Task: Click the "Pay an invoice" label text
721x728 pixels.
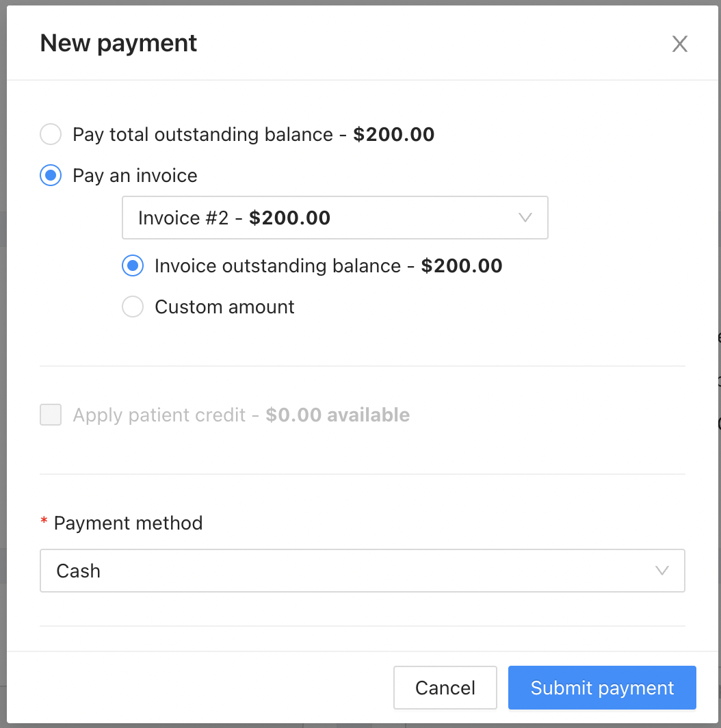Action: point(135,175)
